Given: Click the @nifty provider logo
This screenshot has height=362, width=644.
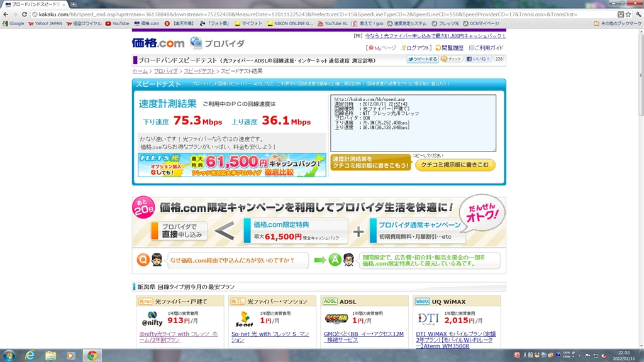Looking at the screenshot, I should point(152,318).
